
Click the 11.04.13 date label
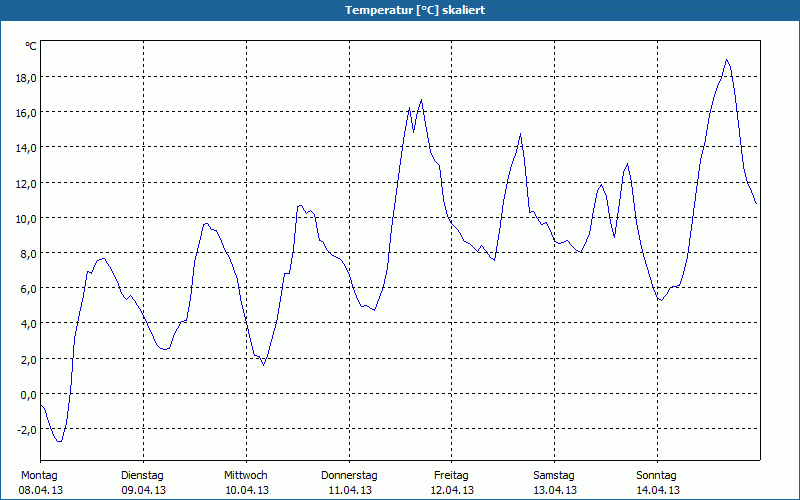click(x=350, y=490)
